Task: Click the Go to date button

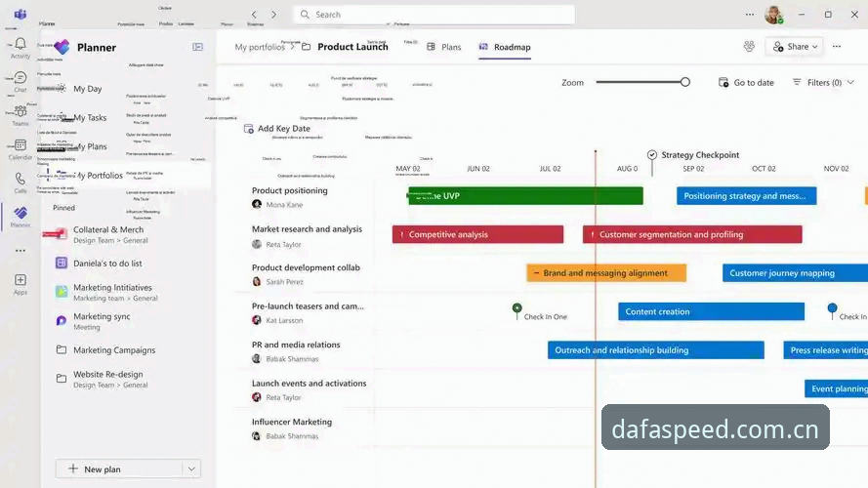Action: coord(746,82)
